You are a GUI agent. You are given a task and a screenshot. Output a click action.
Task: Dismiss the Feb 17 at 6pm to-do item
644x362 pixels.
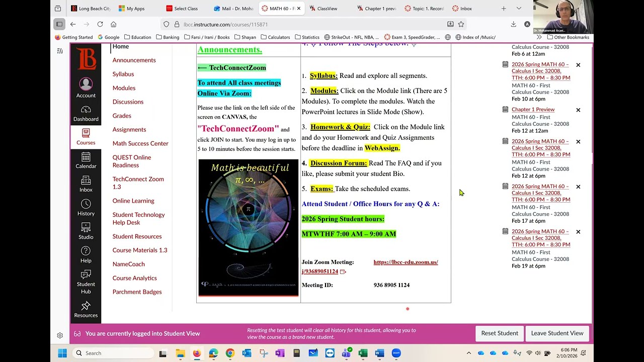(578, 187)
